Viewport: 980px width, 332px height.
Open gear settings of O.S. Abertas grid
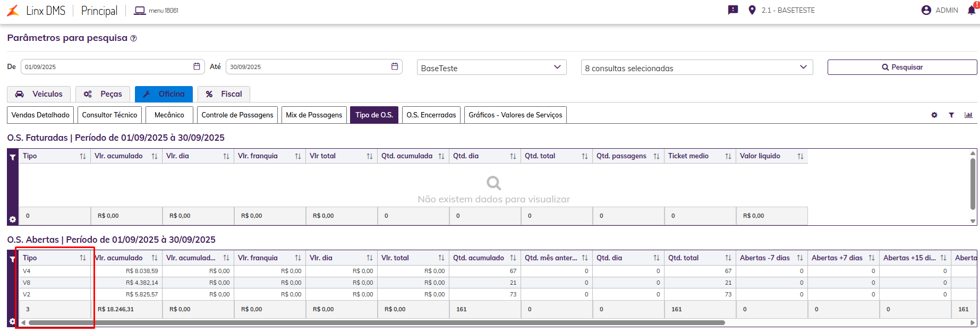click(x=13, y=321)
